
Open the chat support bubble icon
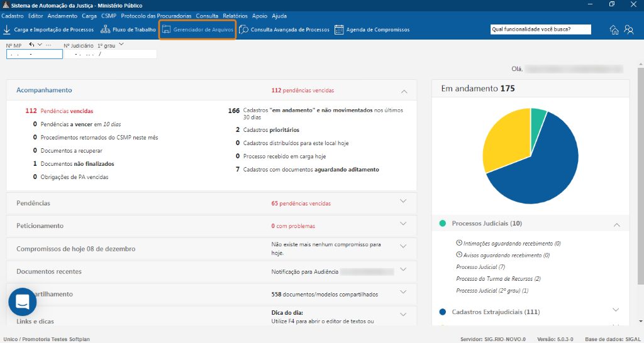23,302
